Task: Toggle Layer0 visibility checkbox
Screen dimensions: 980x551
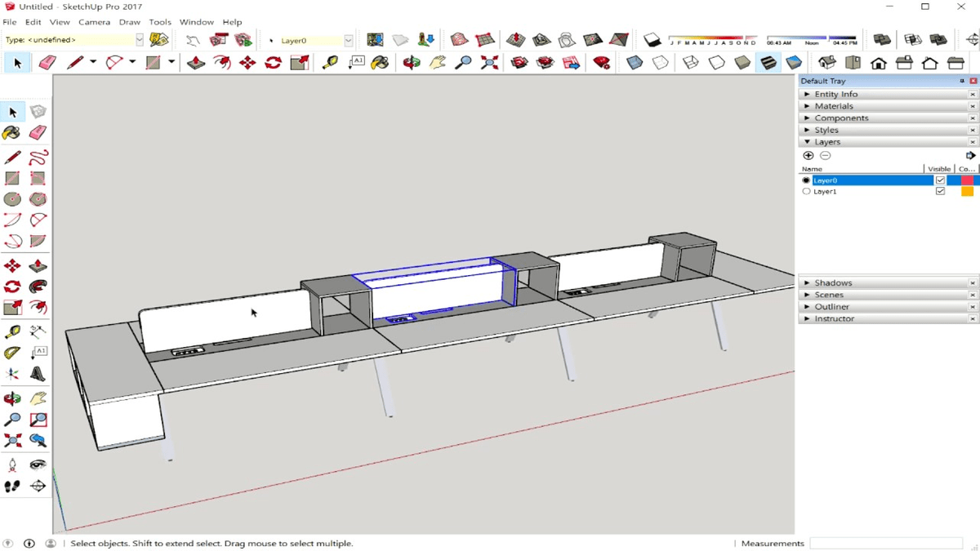Action: (x=940, y=180)
